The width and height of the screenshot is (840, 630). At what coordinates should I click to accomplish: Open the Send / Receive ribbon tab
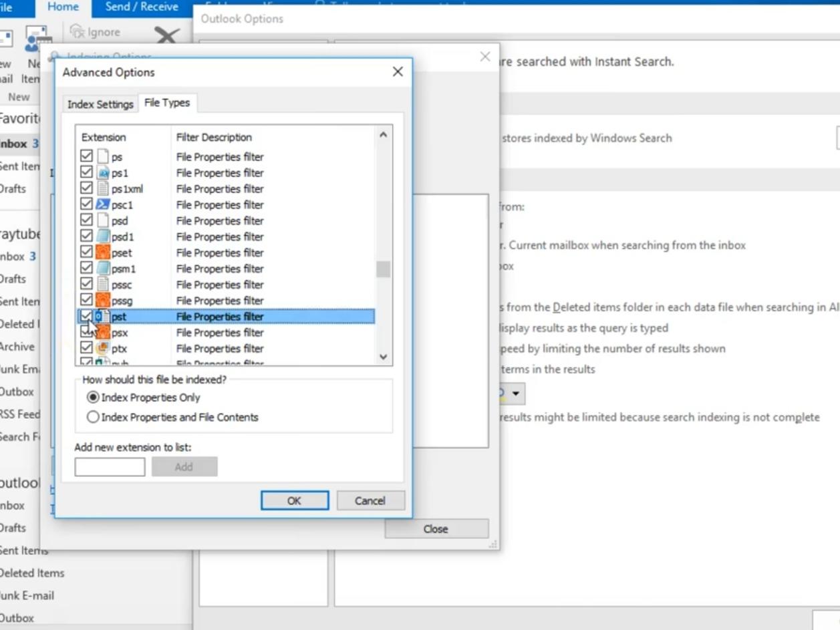point(142,7)
